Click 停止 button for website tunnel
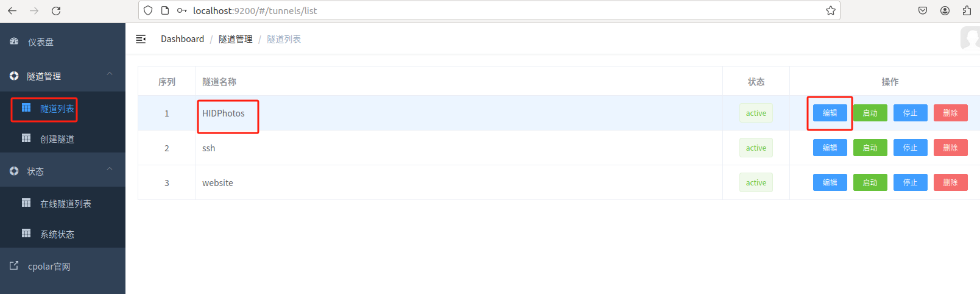This screenshot has width=980, height=294. coord(910,182)
